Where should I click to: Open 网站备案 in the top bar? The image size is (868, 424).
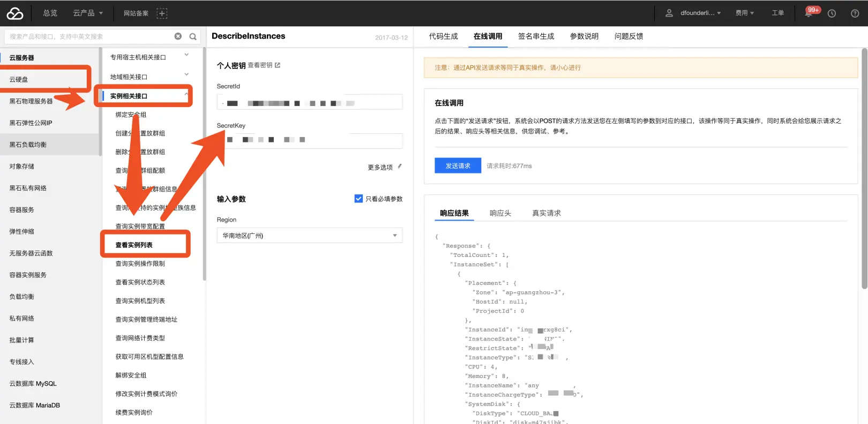tap(136, 13)
